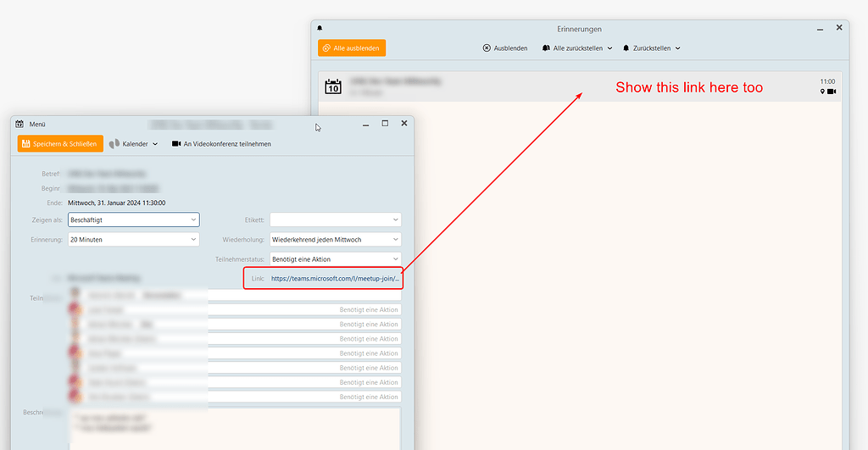
Task: Open the teams.microsoft.com meeting link
Action: click(x=335, y=279)
